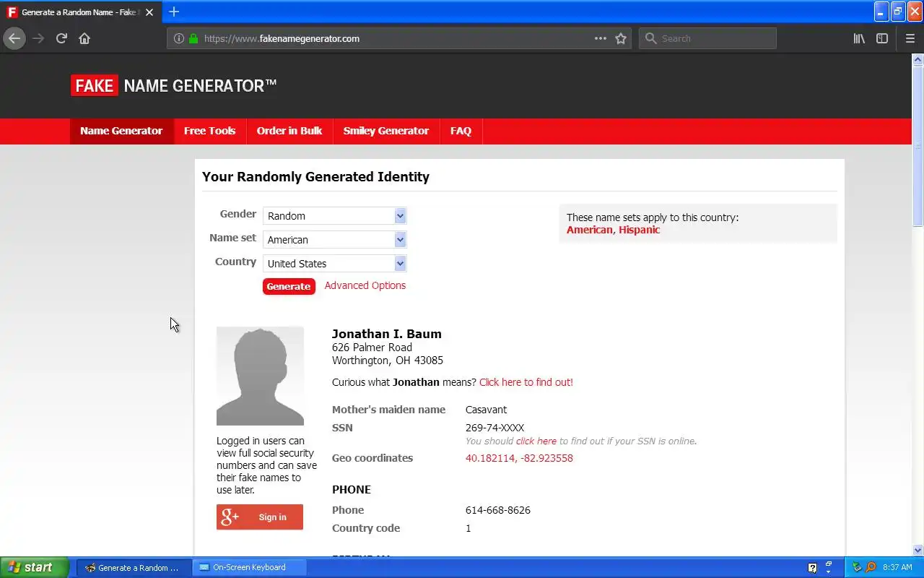Click the phone number 614-668-8626
The image size is (924, 578).
[x=498, y=510]
